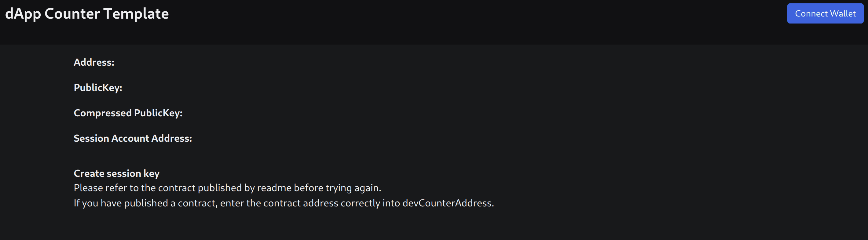Click the PublicKey: label
This screenshot has height=240, width=868.
[x=98, y=88]
